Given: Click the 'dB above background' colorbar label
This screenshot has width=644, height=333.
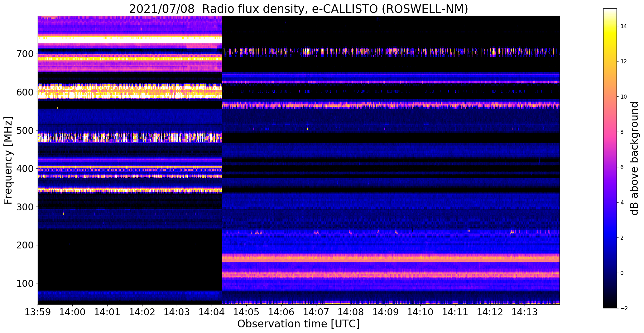Looking at the screenshot, I should coord(634,158).
